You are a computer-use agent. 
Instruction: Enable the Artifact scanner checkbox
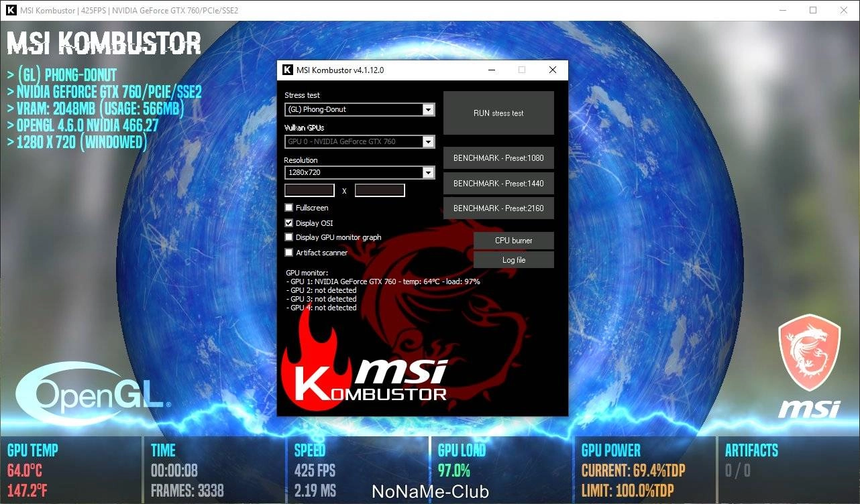point(289,253)
